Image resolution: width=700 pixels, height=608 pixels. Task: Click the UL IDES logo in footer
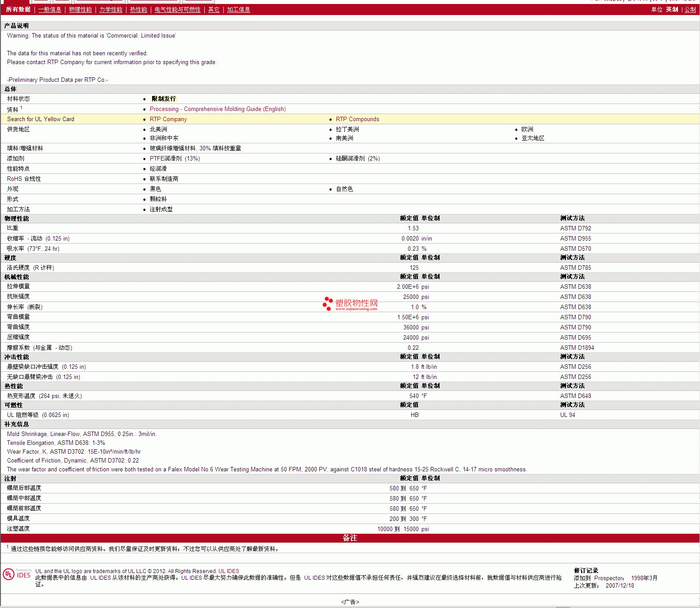17,574
